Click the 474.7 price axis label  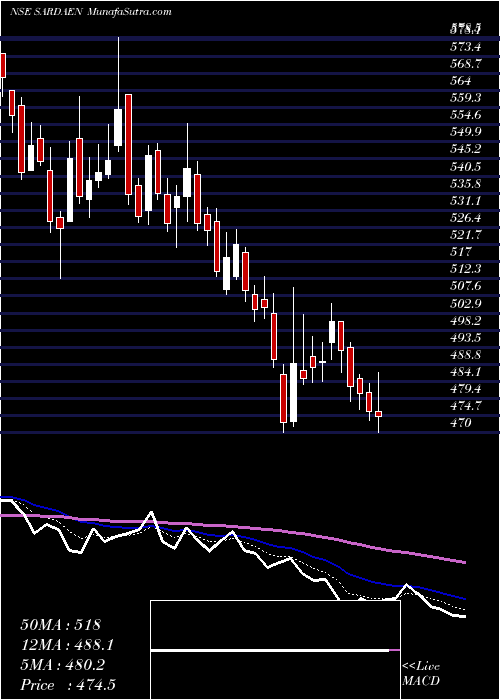coord(466,406)
